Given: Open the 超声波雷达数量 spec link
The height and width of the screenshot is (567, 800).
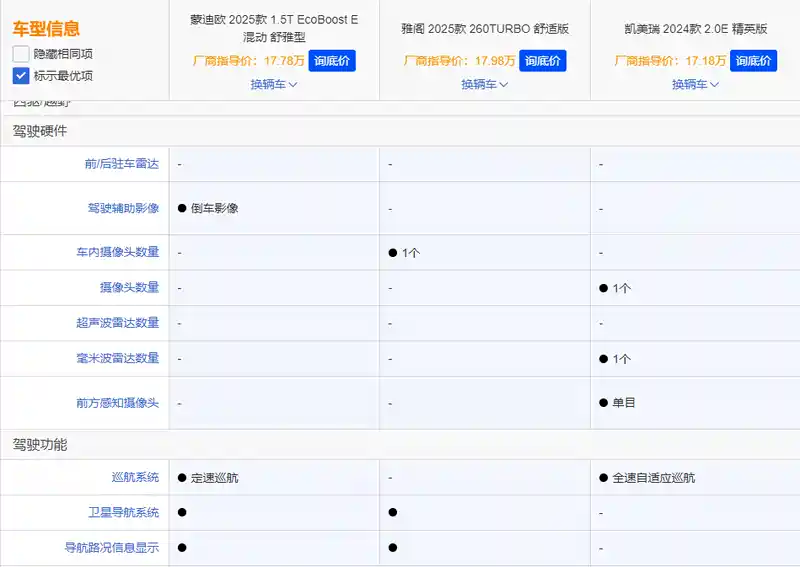Looking at the screenshot, I should 118,323.
